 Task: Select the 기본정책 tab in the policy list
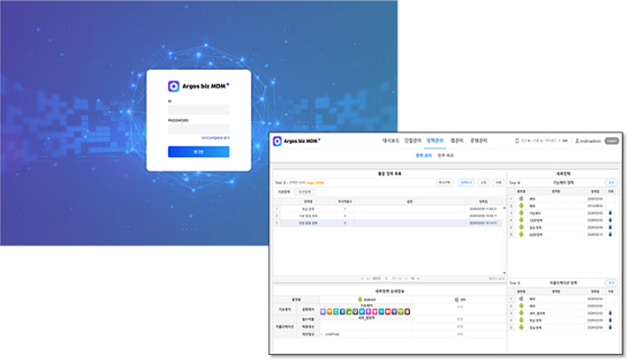coord(284,192)
